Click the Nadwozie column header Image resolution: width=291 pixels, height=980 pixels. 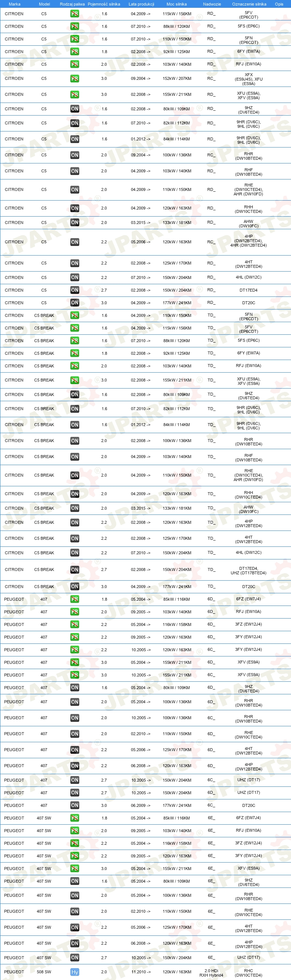click(212, 4)
